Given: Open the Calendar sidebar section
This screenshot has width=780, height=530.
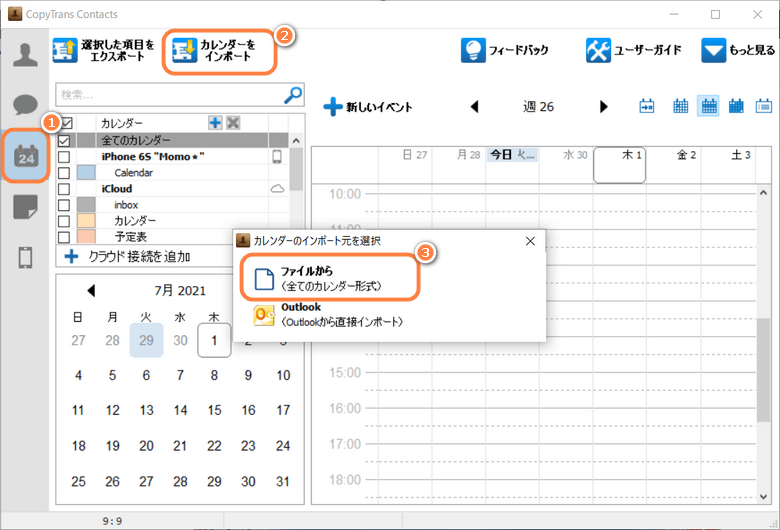Looking at the screenshot, I should (26, 156).
